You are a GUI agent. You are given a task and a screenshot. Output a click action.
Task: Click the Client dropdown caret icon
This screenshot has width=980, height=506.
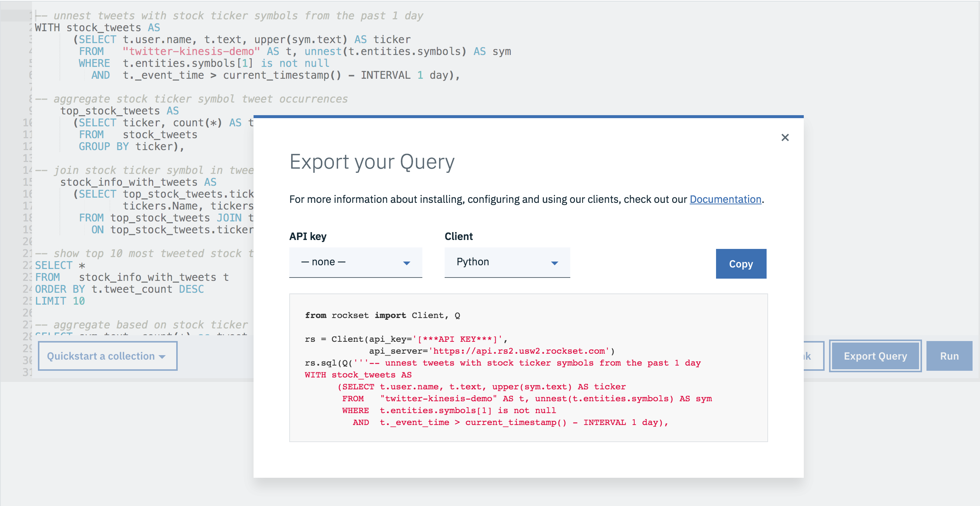click(554, 263)
